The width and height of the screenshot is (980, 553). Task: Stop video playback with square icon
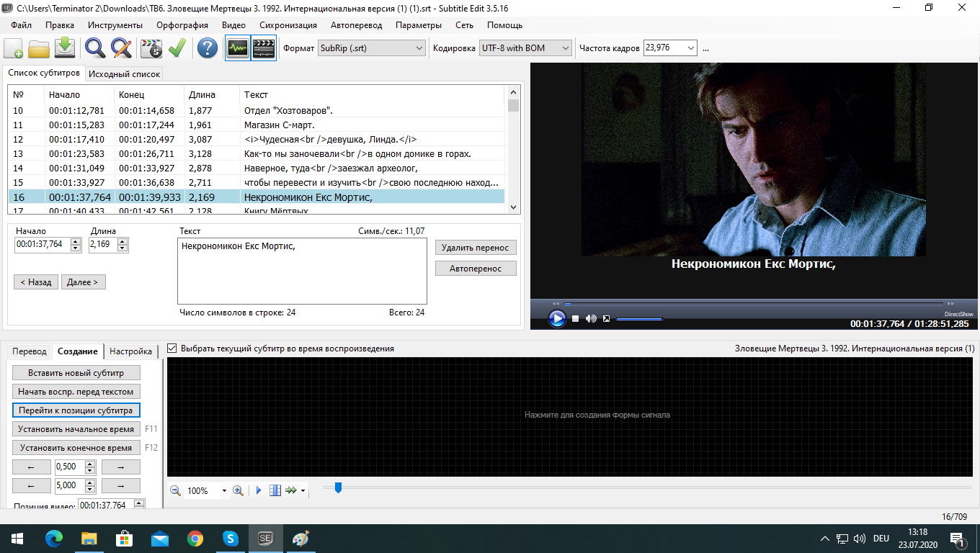(575, 318)
